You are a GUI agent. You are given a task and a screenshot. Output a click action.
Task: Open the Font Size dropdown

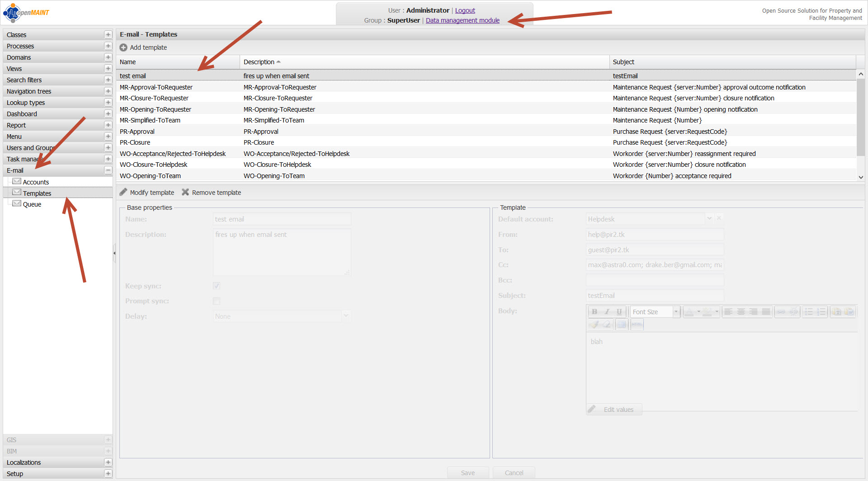point(676,312)
